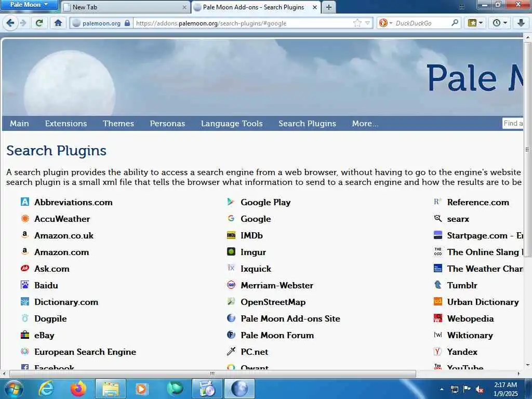The height and width of the screenshot is (399, 532).
Task: Click the Forward navigation arrow
Action: pos(23,23)
